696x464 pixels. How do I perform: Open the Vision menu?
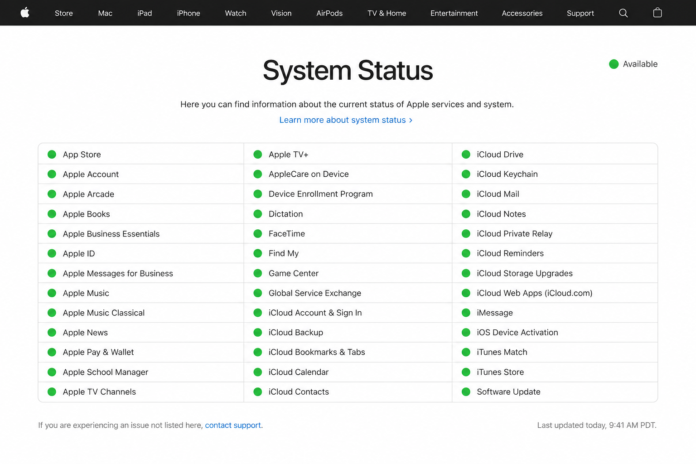tap(281, 13)
